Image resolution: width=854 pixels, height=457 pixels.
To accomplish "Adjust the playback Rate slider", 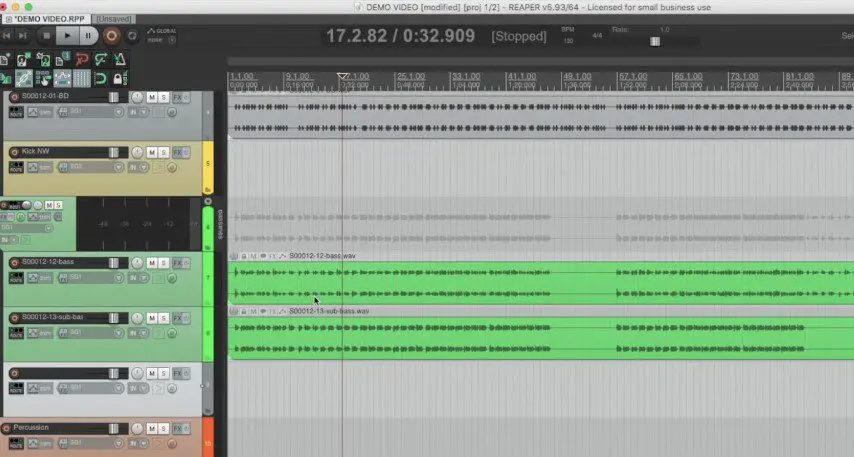I will click(655, 41).
